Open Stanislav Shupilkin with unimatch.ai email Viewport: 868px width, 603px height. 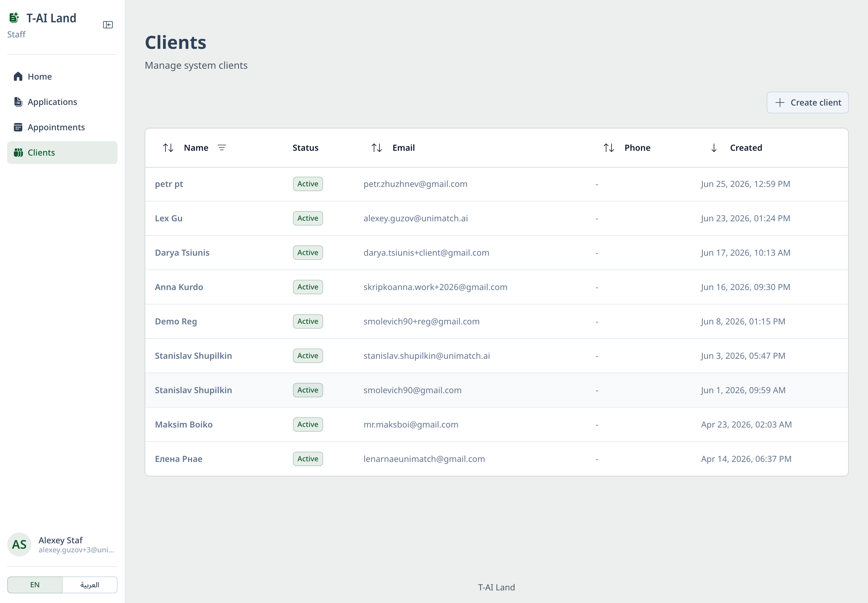pyautogui.click(x=193, y=356)
